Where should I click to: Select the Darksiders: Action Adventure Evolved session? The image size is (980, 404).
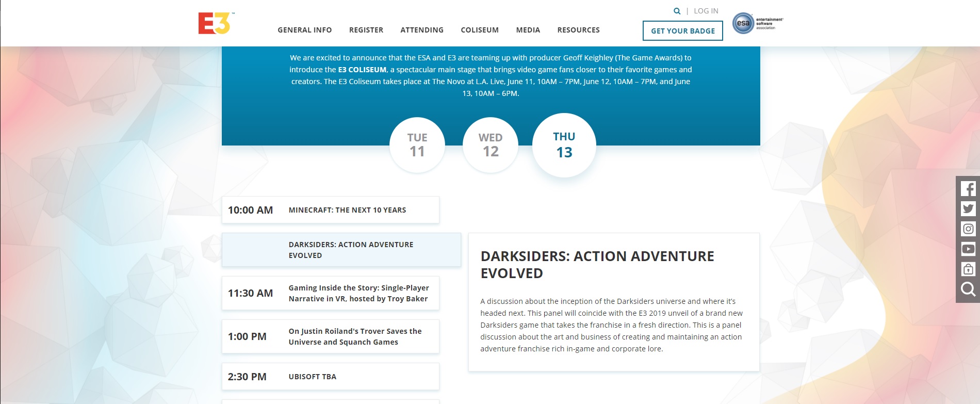(341, 250)
